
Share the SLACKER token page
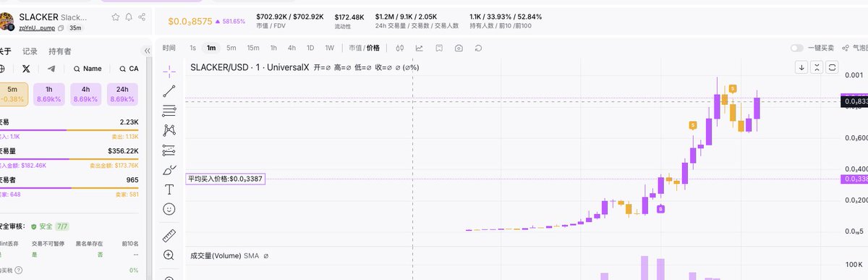[x=141, y=16]
